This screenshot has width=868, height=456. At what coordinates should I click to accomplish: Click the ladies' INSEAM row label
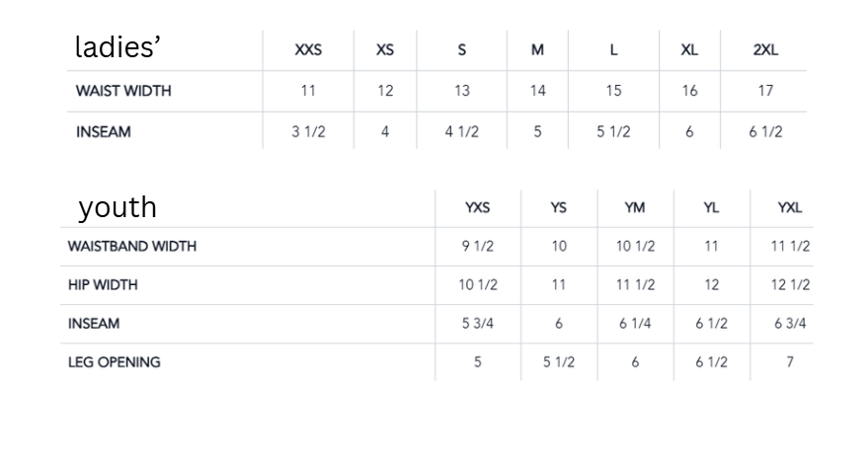(x=104, y=131)
